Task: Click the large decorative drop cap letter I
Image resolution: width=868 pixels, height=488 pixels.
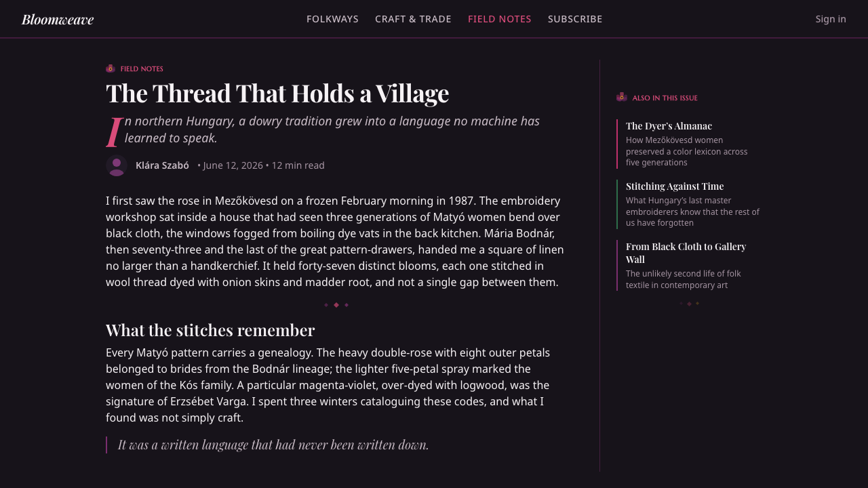Action: coord(114,131)
